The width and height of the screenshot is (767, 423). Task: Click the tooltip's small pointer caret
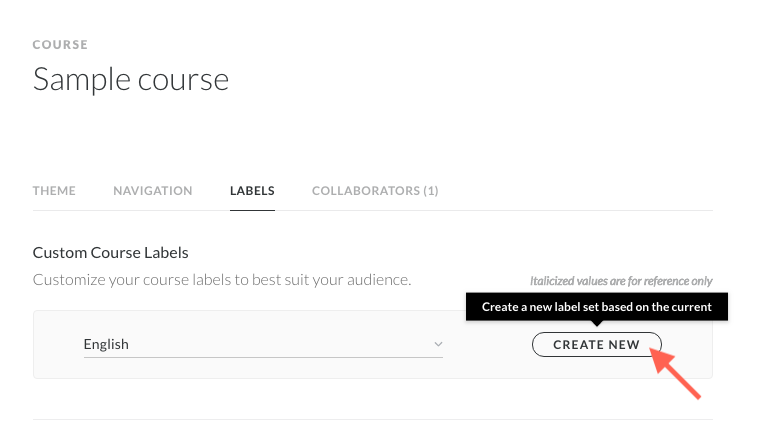597,323
